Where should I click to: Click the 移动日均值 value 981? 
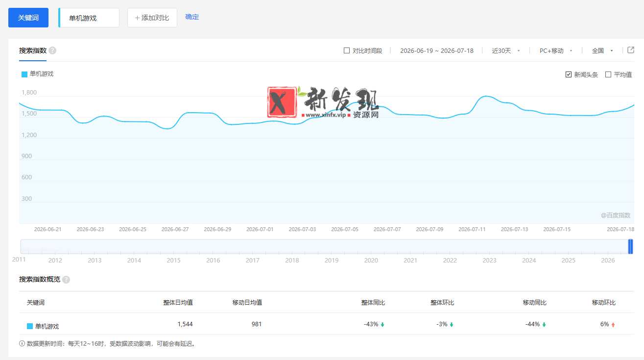coord(256,324)
